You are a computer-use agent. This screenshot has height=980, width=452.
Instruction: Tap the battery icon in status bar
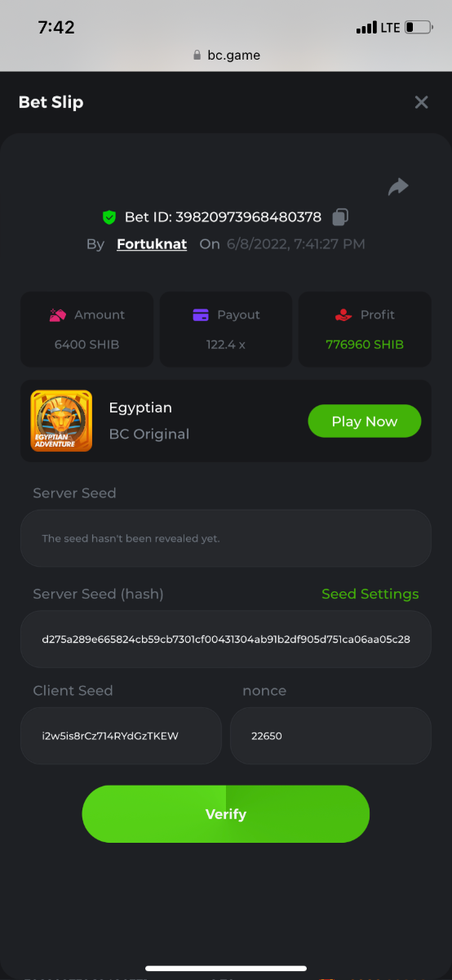[x=419, y=28]
